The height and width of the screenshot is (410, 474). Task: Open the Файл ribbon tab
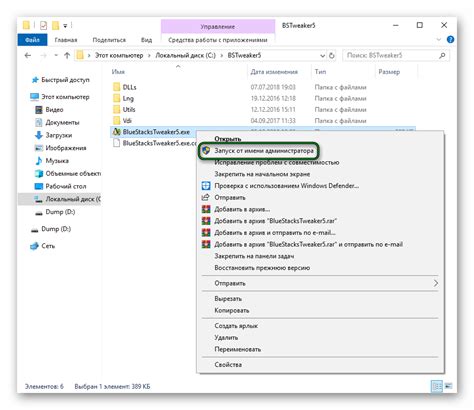(32, 40)
